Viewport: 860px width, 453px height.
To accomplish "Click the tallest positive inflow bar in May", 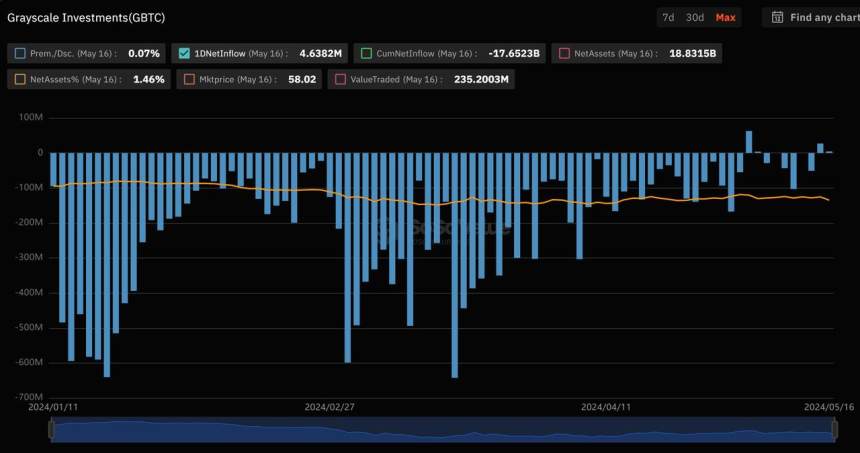I will pos(749,141).
